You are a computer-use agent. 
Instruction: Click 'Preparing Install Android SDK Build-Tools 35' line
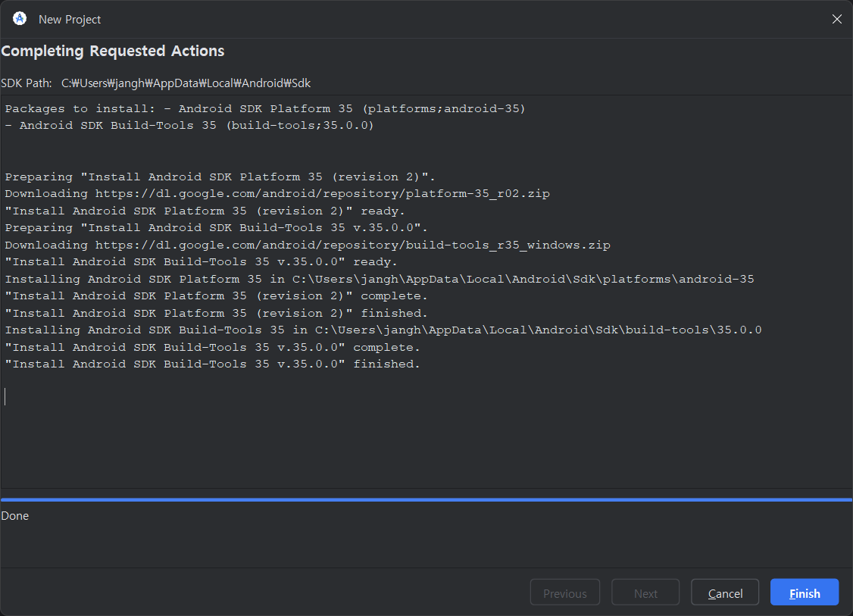[x=217, y=228]
